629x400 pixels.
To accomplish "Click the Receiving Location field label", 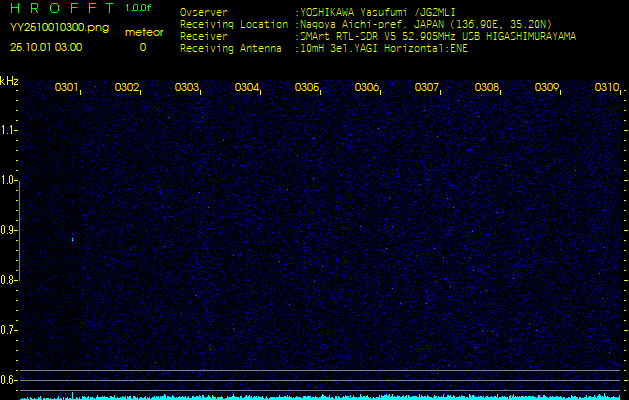I will click(234, 24).
